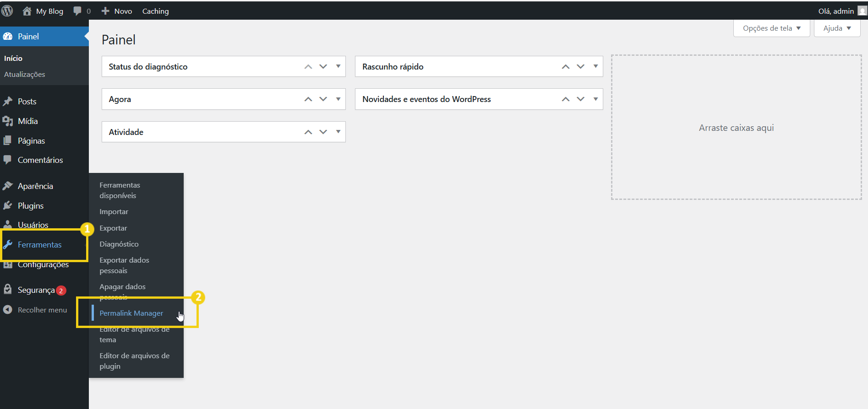Screen dimensions: 868x409
Task: Click the Recolher menu arrow icon
Action: pos(8,310)
